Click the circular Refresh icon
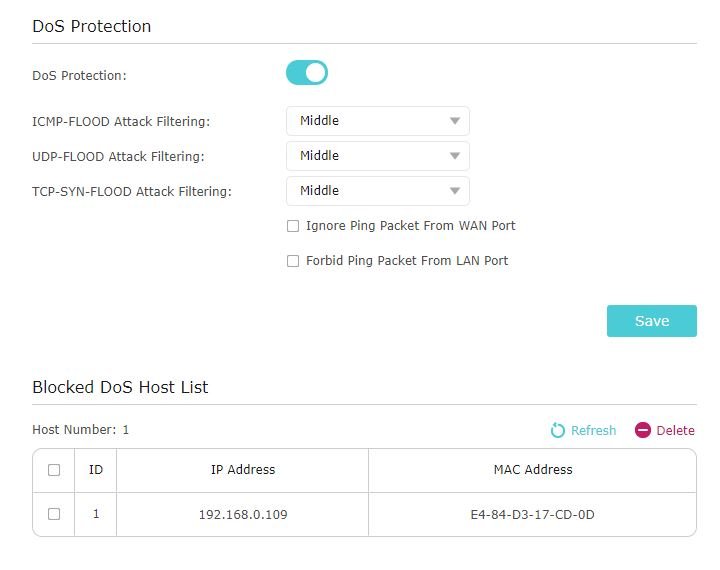720x570 pixels. (x=557, y=430)
